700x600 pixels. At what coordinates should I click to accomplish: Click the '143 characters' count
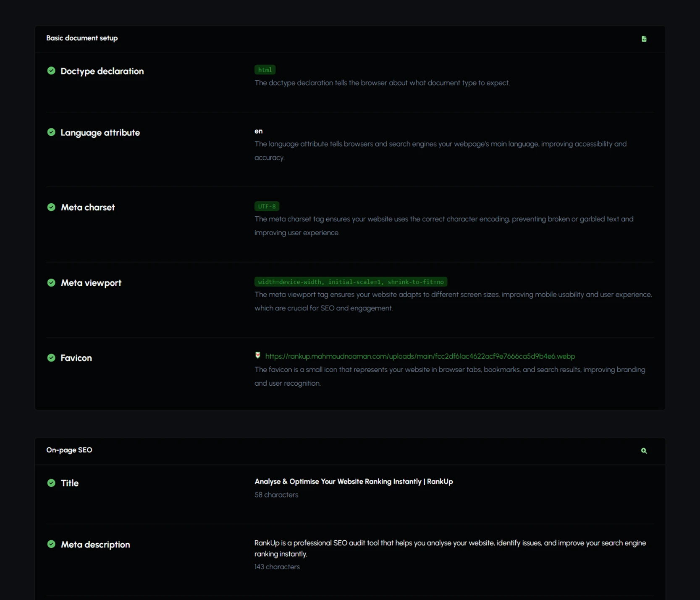click(277, 567)
